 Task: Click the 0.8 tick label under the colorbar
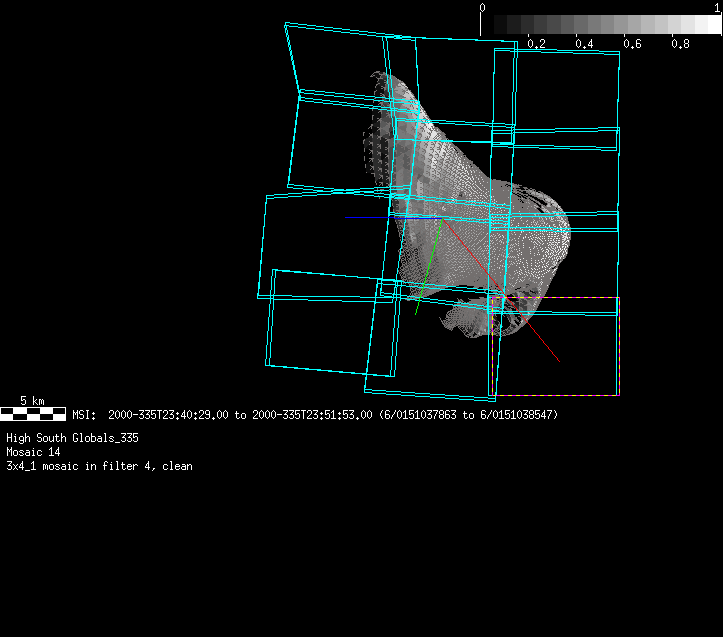[680, 44]
